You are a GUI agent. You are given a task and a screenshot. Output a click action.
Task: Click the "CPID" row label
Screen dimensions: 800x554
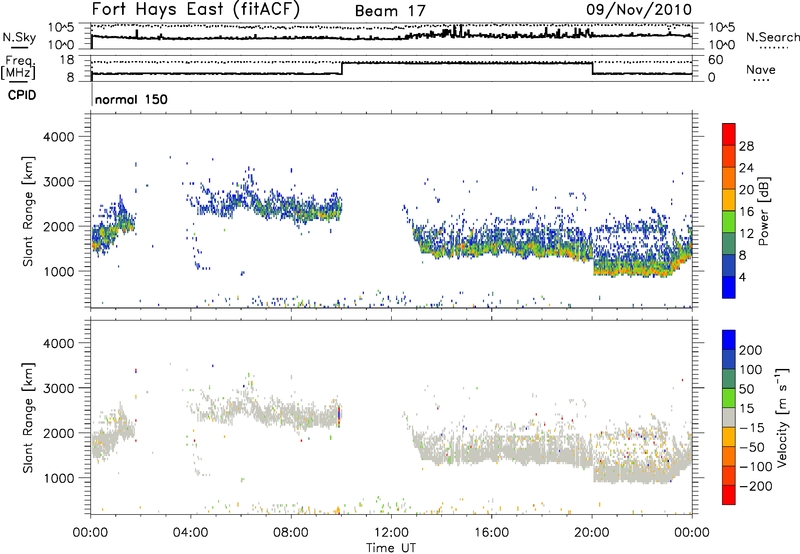(22, 95)
